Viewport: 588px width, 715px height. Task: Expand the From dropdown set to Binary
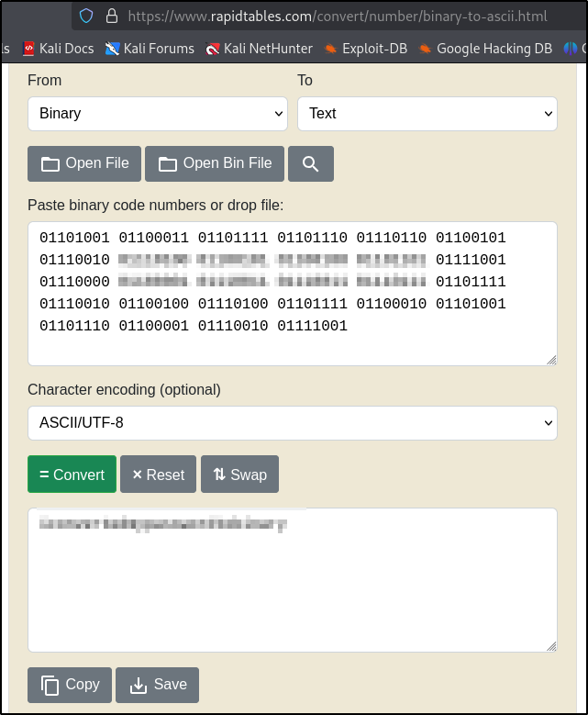(157, 114)
